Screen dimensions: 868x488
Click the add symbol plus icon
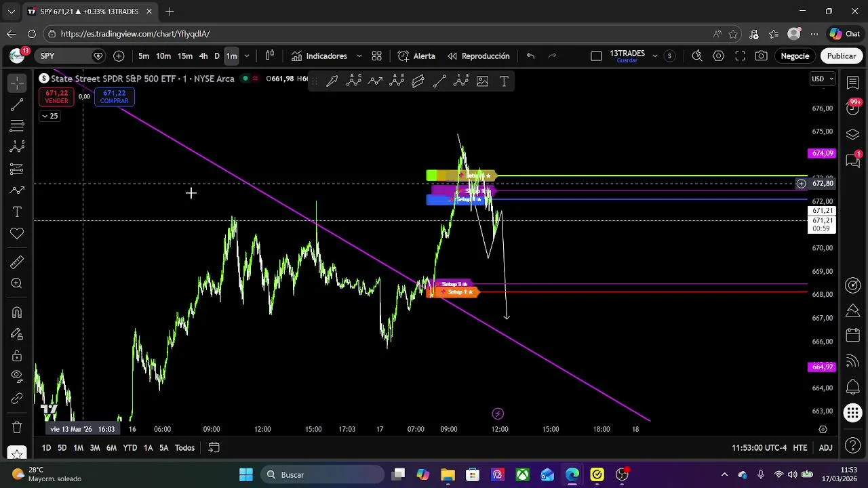click(119, 56)
